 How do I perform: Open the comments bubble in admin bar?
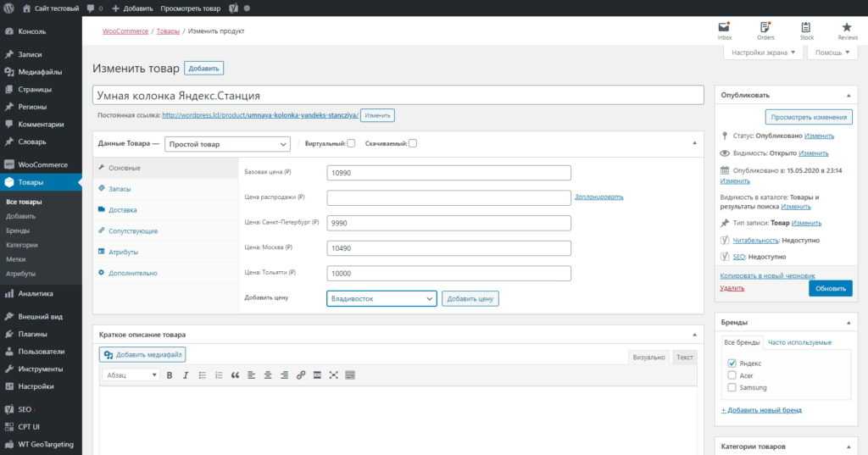(x=94, y=8)
